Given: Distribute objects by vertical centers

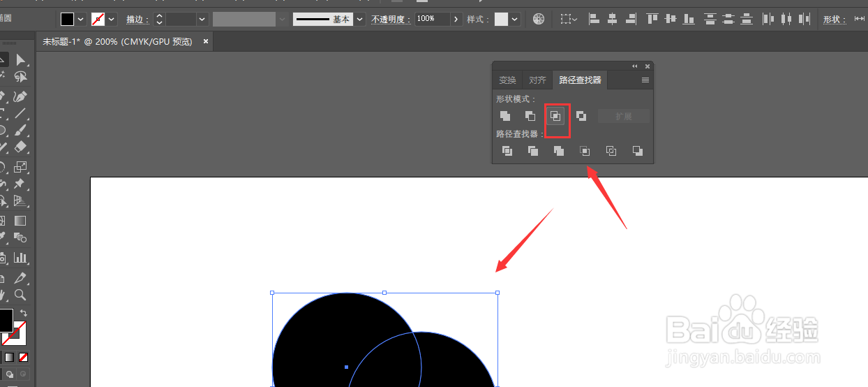Looking at the screenshot, I should click(728, 19).
